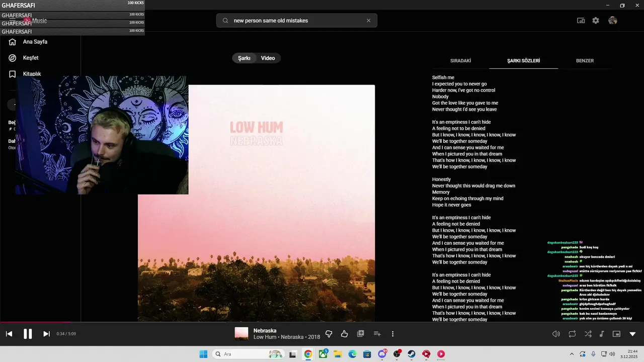644x362 pixels.
Task: Clear the search query with X
Action: (368, 21)
